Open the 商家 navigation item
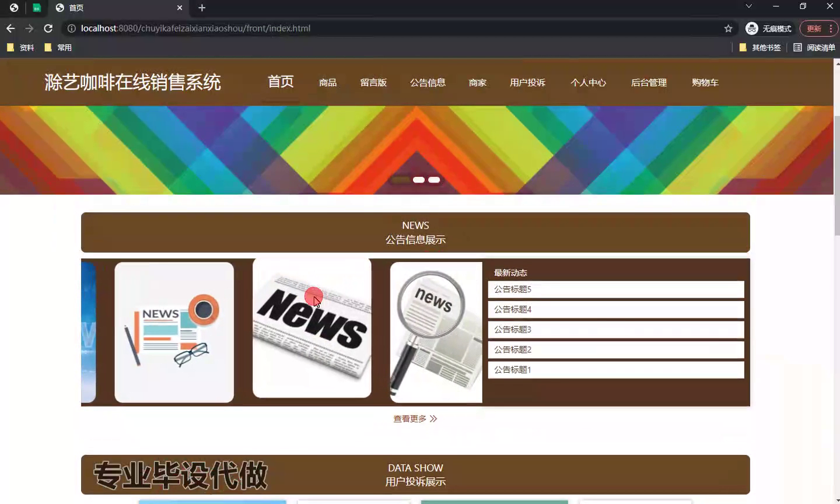The height and width of the screenshot is (504, 840). [478, 82]
